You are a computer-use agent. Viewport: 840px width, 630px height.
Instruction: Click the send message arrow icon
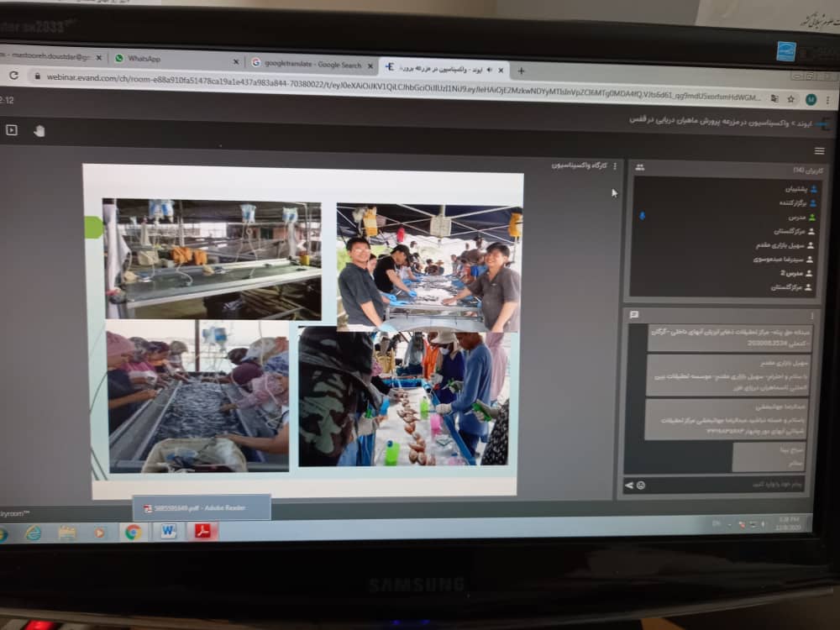(629, 486)
